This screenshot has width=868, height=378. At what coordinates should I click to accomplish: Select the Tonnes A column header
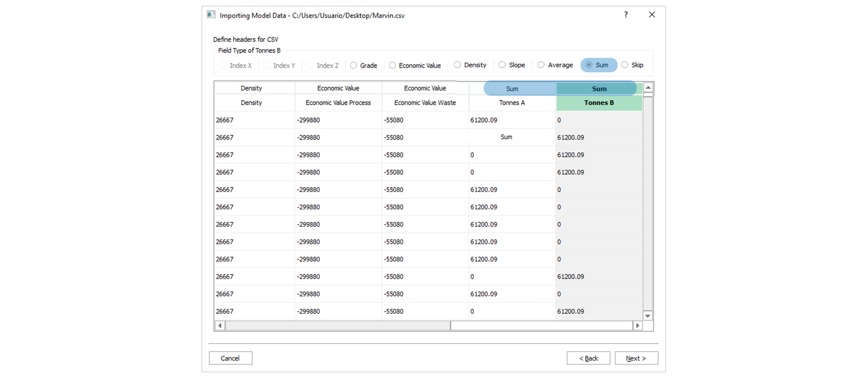pyautogui.click(x=512, y=103)
